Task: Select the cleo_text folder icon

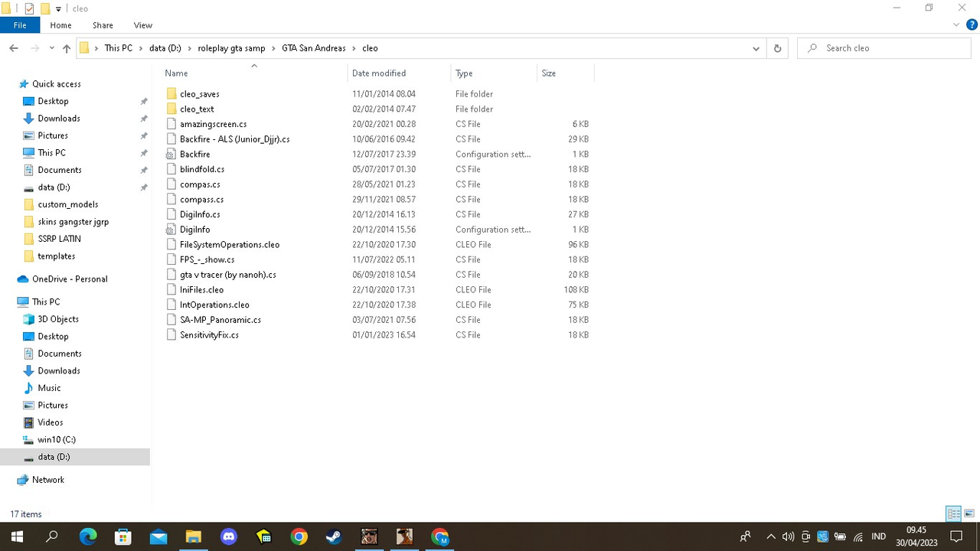Action: coord(171,109)
